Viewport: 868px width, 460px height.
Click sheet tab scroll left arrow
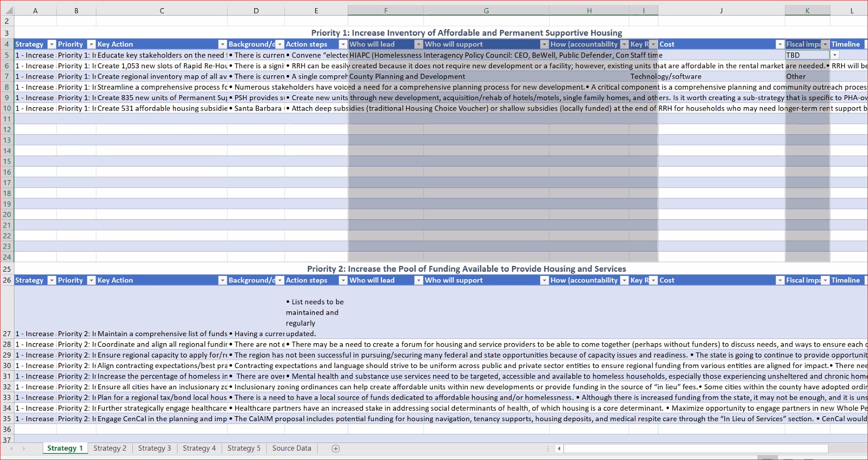(12, 449)
